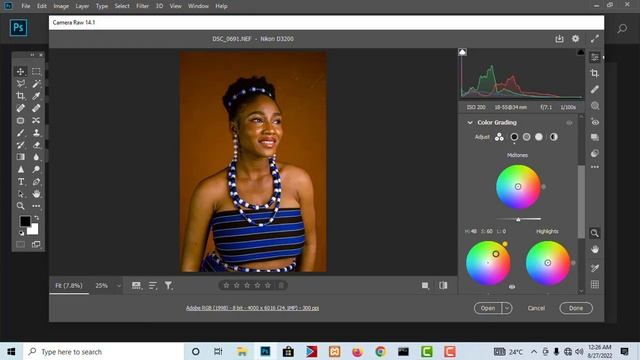The width and height of the screenshot is (640, 360).
Task: Open the Image menu
Action: (61, 6)
